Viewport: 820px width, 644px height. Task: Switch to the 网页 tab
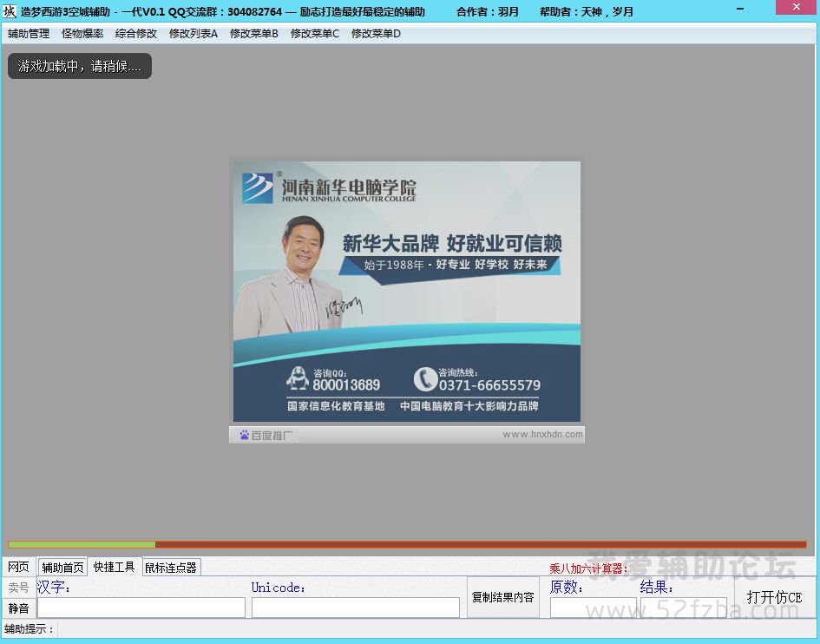coord(19,567)
